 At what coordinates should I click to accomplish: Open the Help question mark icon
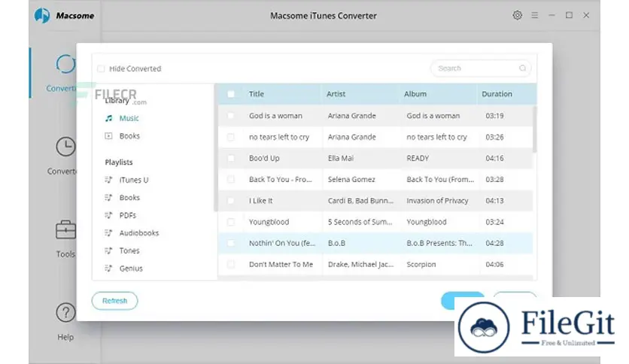point(65,313)
